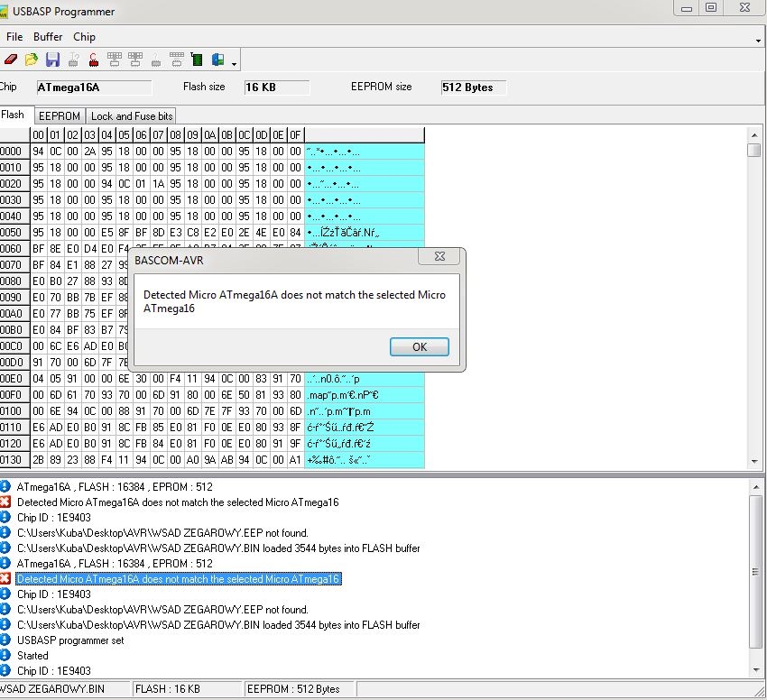
Task: Click the Chip field showing ATmega16A
Action: 94,87
